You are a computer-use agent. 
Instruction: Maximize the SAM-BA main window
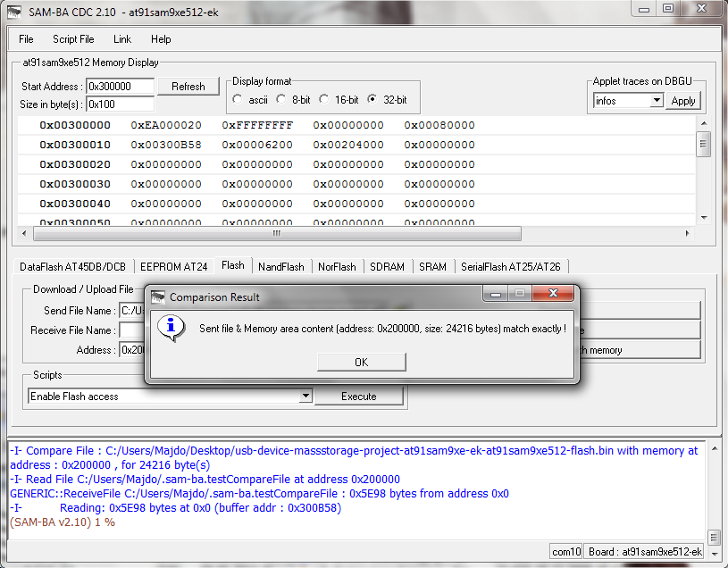pos(667,9)
